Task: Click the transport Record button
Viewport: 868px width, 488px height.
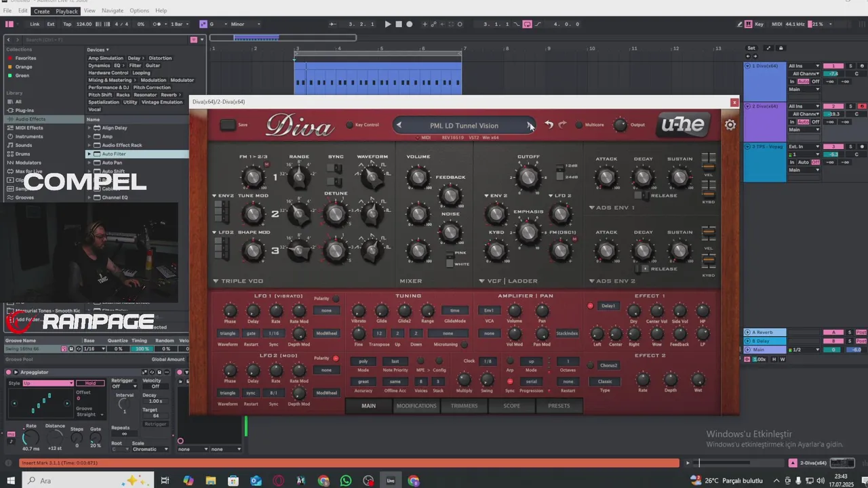Action: 409,24
